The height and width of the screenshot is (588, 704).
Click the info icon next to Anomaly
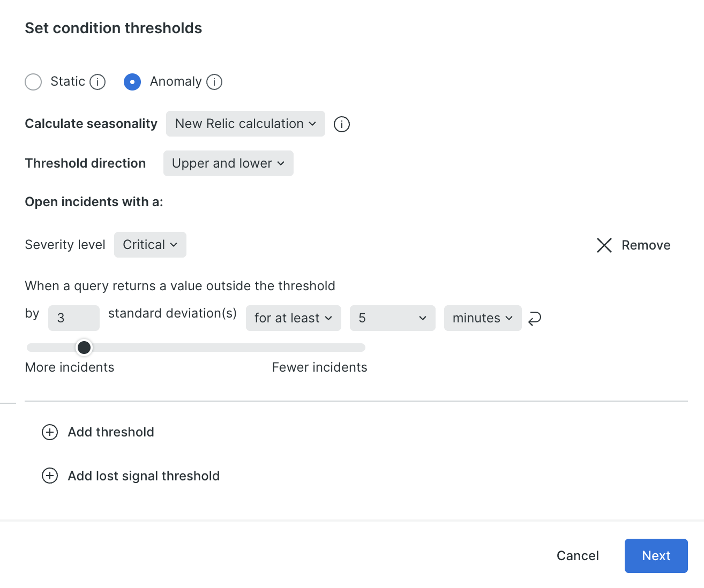tap(214, 82)
